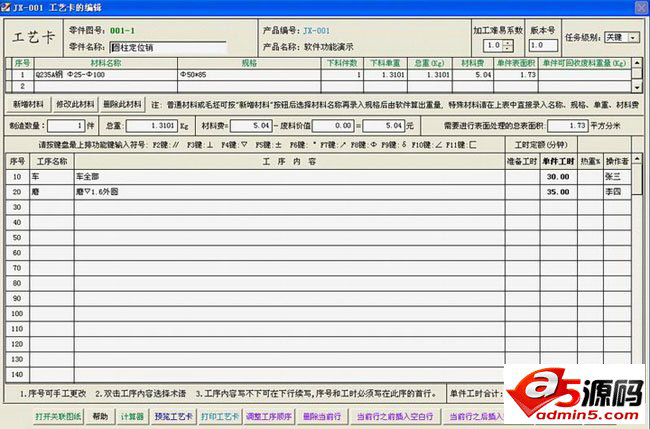
Task: Click the 总重 field showing 1.3101
Action: coord(152,126)
